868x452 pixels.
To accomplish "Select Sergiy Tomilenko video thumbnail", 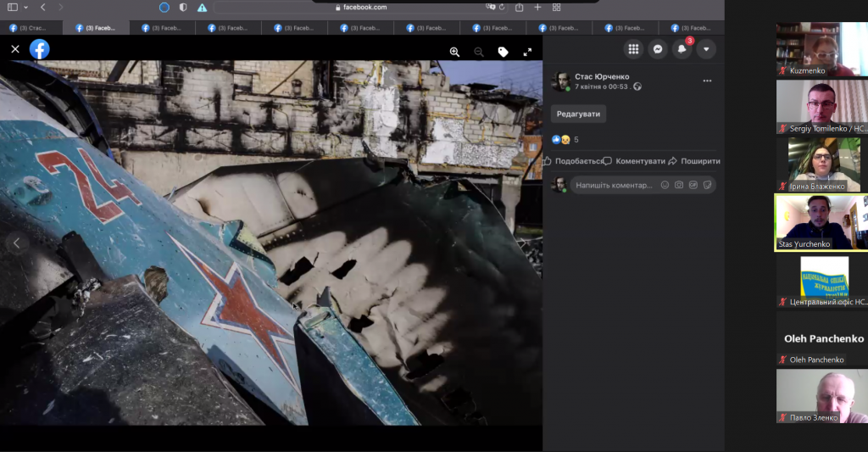I will [821, 107].
